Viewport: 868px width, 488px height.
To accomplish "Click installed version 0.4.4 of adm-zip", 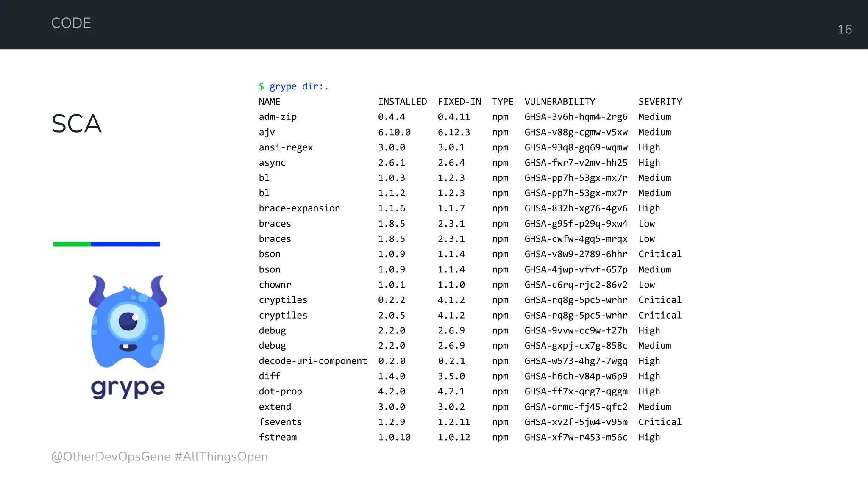I will [x=392, y=117].
